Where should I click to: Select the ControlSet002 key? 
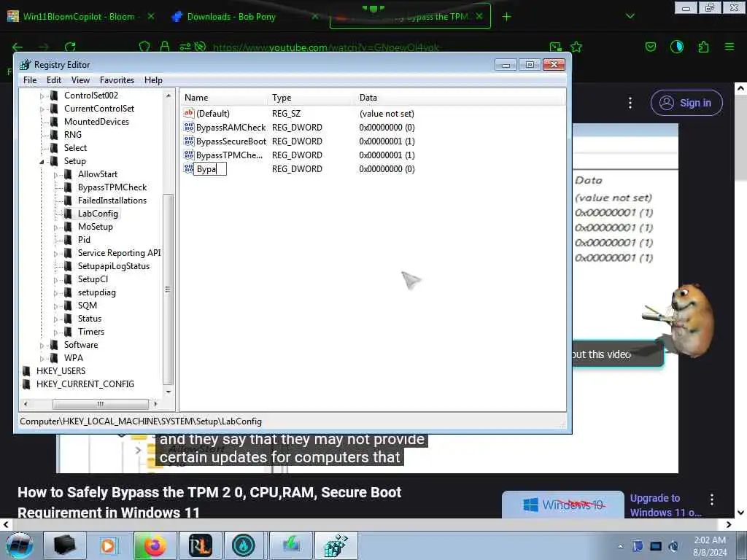91,96
